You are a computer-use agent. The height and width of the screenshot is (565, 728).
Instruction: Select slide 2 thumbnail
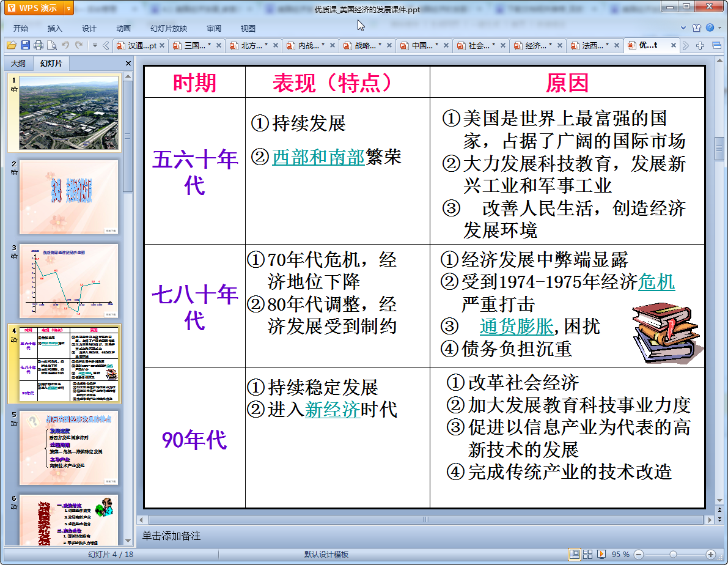[68, 198]
